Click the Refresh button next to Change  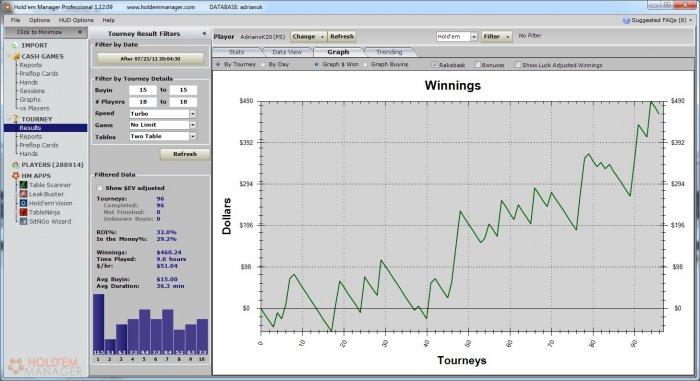click(x=342, y=37)
